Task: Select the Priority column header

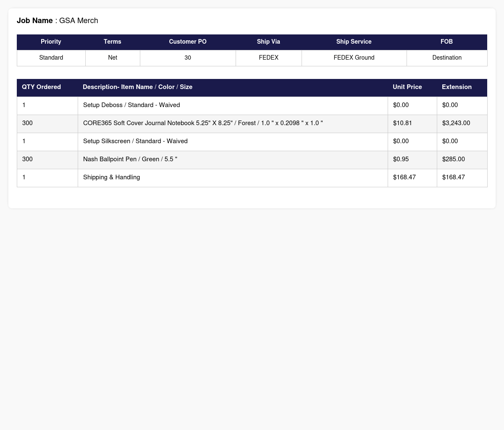Action: tap(51, 42)
